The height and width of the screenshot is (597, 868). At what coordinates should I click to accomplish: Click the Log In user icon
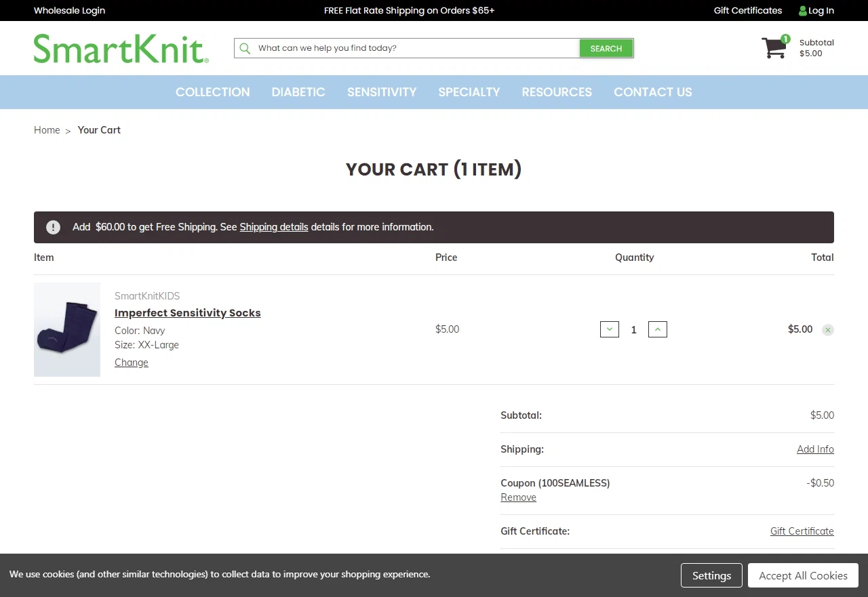point(803,11)
